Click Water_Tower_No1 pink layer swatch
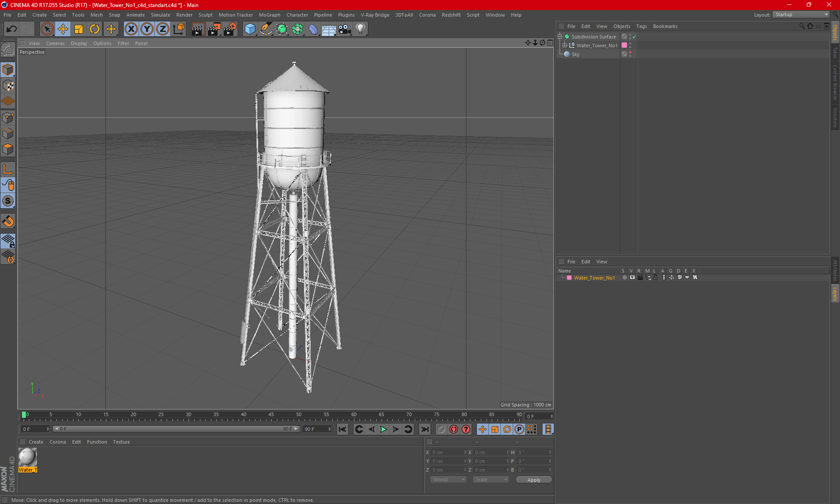The height and width of the screenshot is (504, 840). (x=624, y=45)
